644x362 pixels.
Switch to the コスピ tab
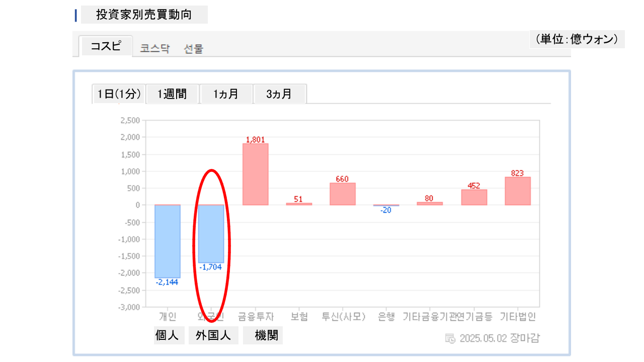[106, 46]
